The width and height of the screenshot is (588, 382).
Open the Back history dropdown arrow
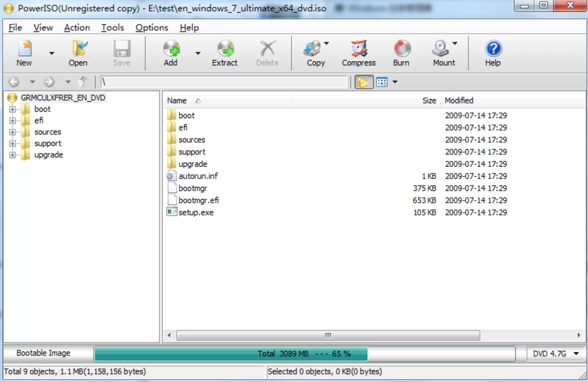click(x=32, y=82)
